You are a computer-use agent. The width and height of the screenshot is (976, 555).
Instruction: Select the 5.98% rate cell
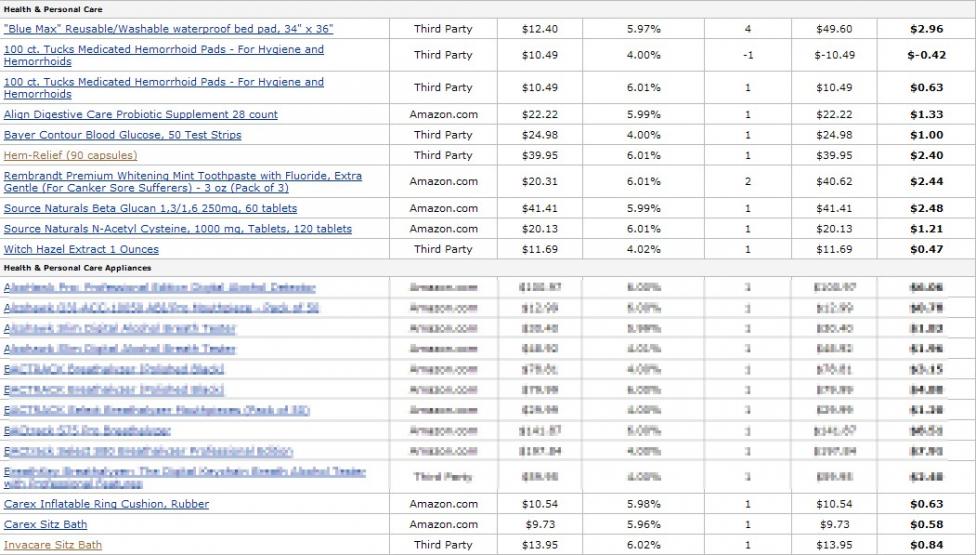coord(644,504)
